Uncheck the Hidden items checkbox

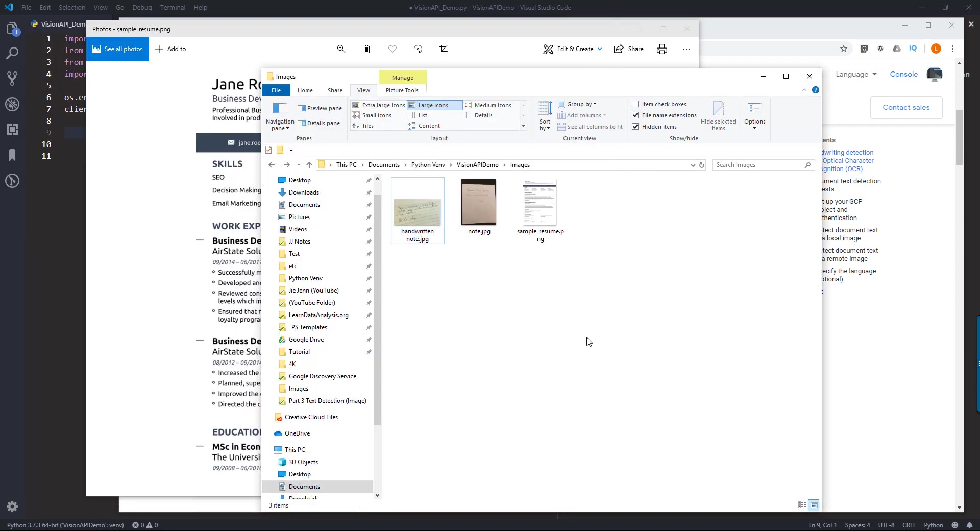pos(635,127)
